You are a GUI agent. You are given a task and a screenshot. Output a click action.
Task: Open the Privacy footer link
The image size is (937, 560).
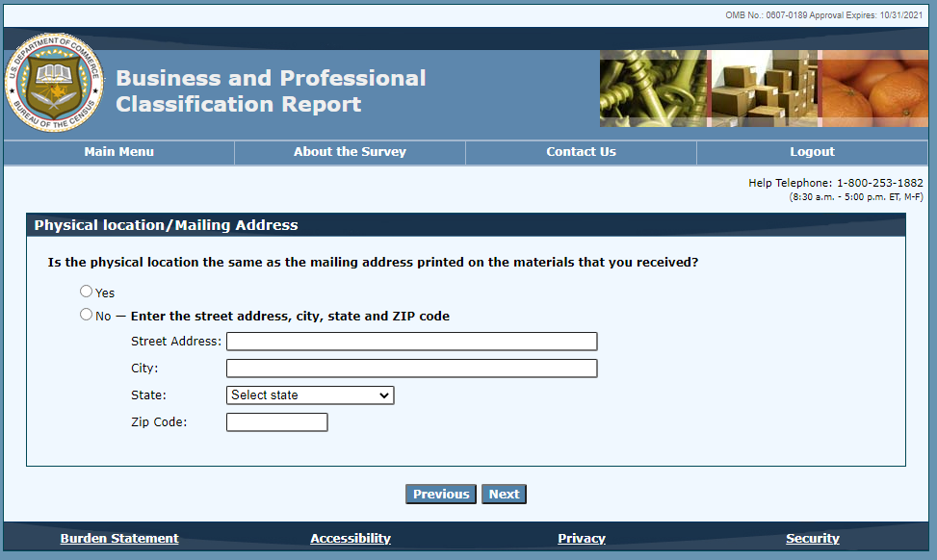coord(582,539)
